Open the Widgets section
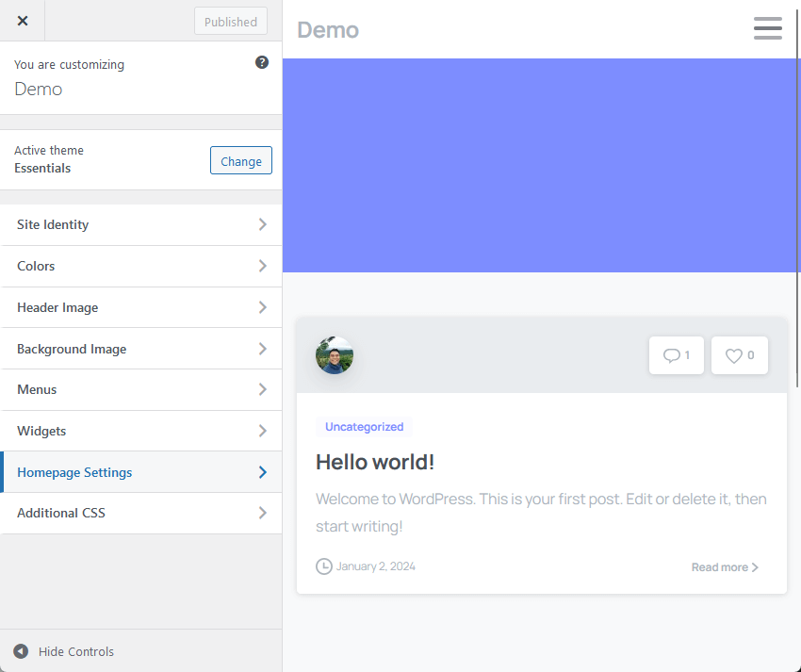The width and height of the screenshot is (801, 672). tap(141, 431)
